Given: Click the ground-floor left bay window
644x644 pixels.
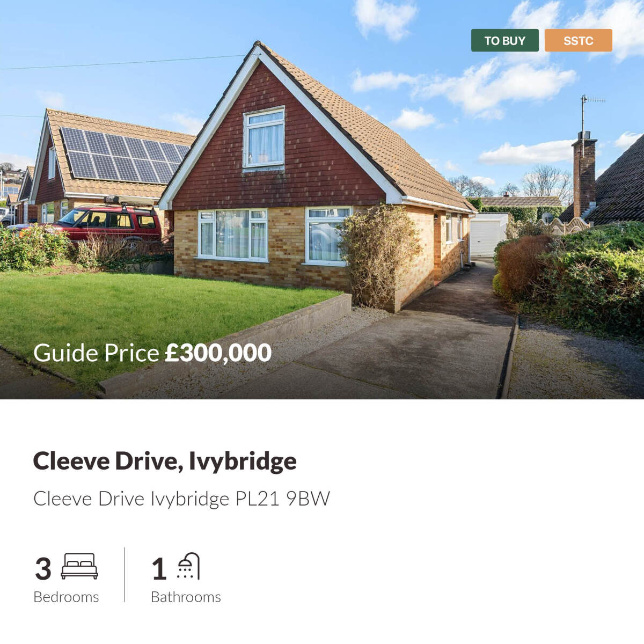Looking at the screenshot, I should click(x=233, y=235).
